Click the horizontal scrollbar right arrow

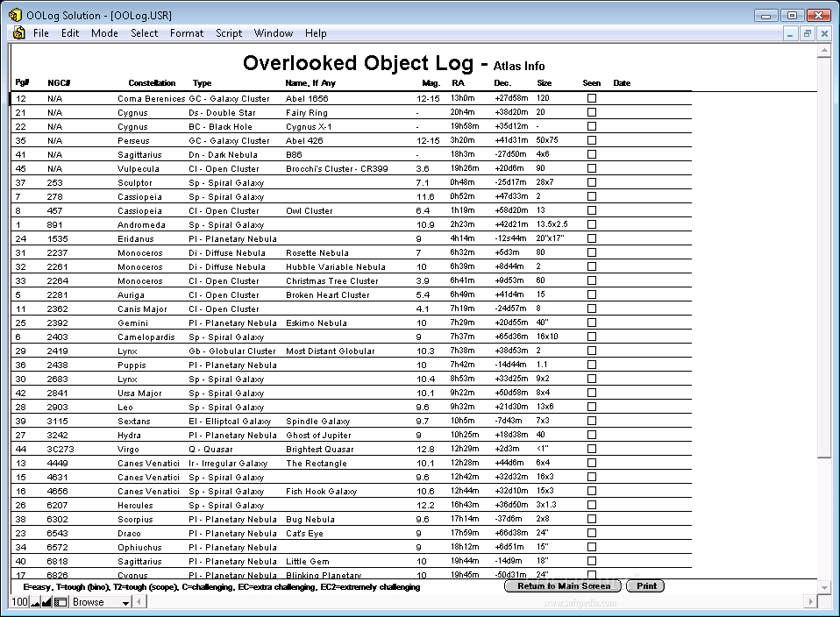click(810, 602)
